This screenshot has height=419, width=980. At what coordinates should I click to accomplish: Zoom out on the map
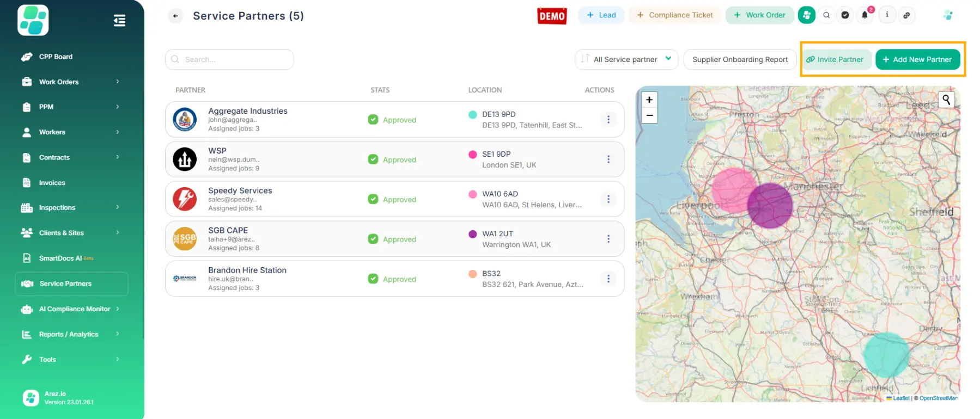point(649,115)
